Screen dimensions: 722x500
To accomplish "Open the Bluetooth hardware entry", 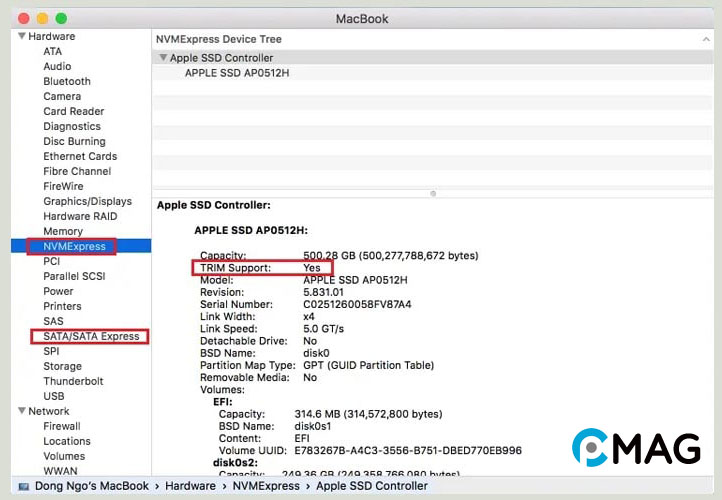I will 67,81.
